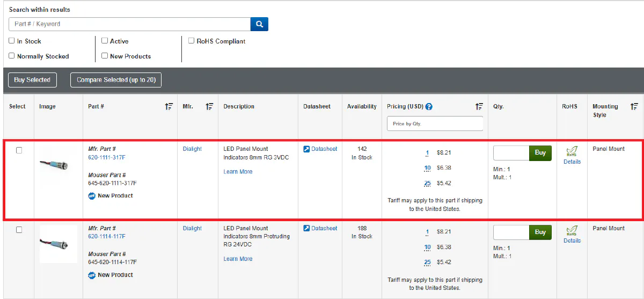Click the Pricing (USD) help question icon

tap(429, 106)
